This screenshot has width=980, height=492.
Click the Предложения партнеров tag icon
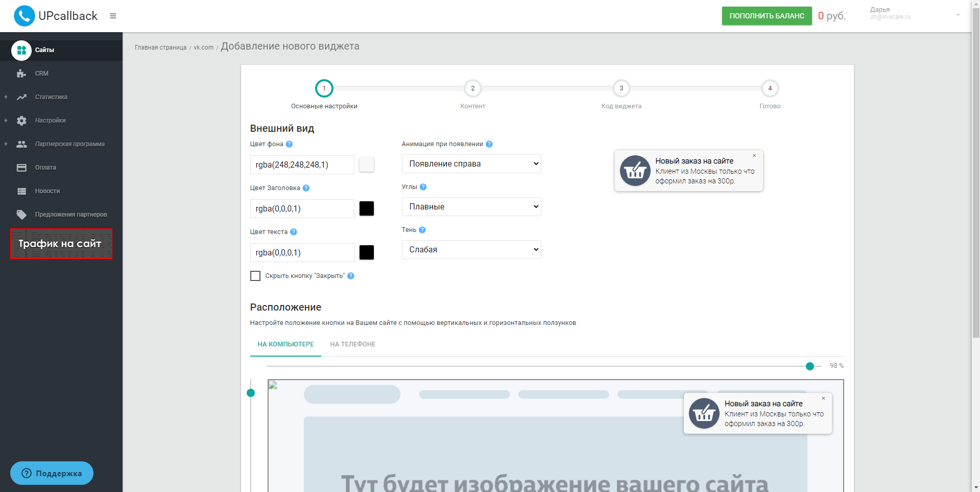coord(21,215)
